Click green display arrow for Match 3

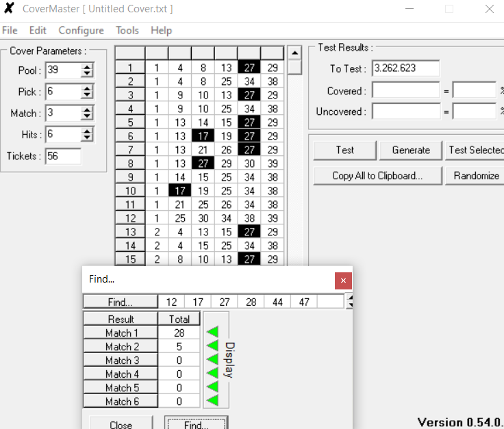(x=212, y=360)
